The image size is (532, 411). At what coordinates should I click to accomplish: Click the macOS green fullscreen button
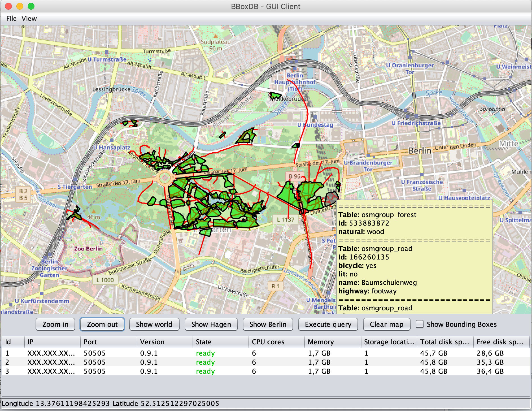(x=31, y=6)
